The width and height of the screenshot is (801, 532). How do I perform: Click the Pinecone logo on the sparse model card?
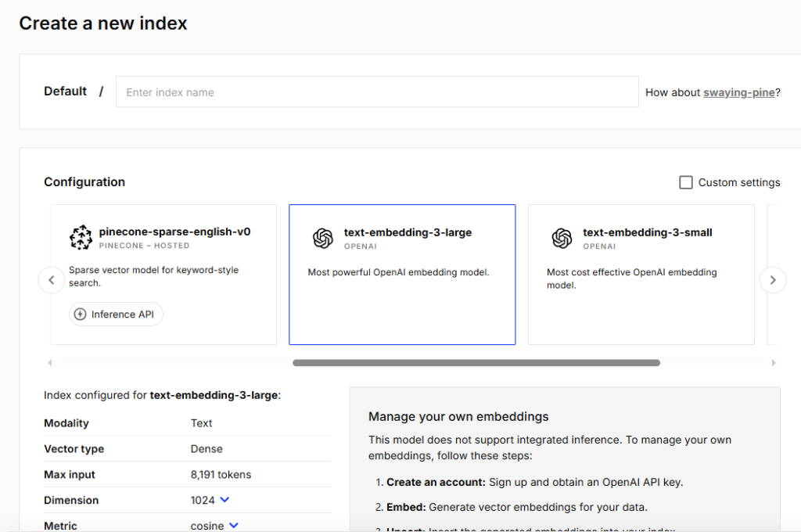pyautogui.click(x=81, y=237)
